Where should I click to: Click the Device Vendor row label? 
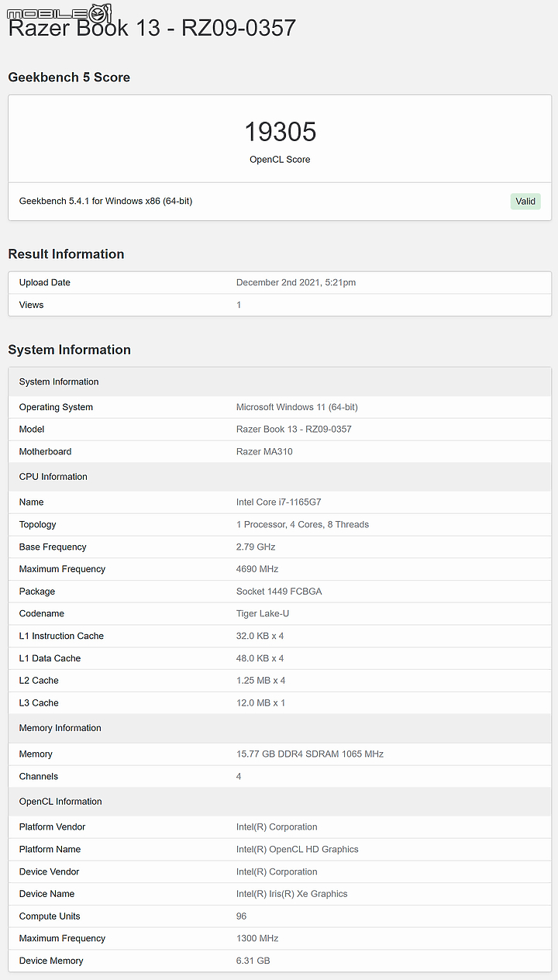tap(50, 871)
